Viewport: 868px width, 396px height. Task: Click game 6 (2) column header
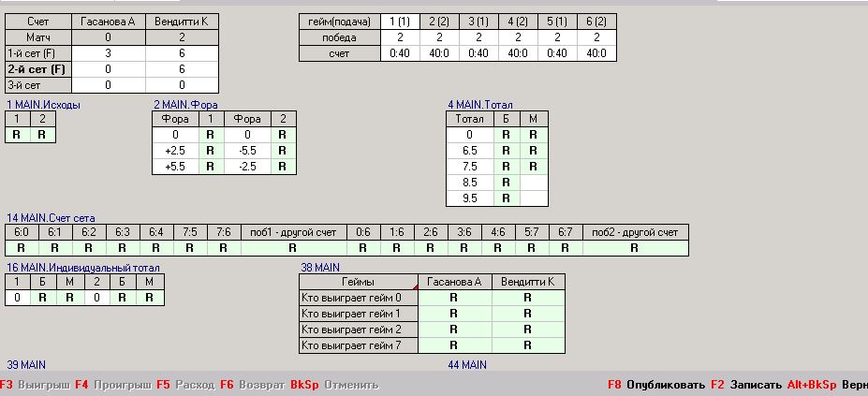point(596,22)
